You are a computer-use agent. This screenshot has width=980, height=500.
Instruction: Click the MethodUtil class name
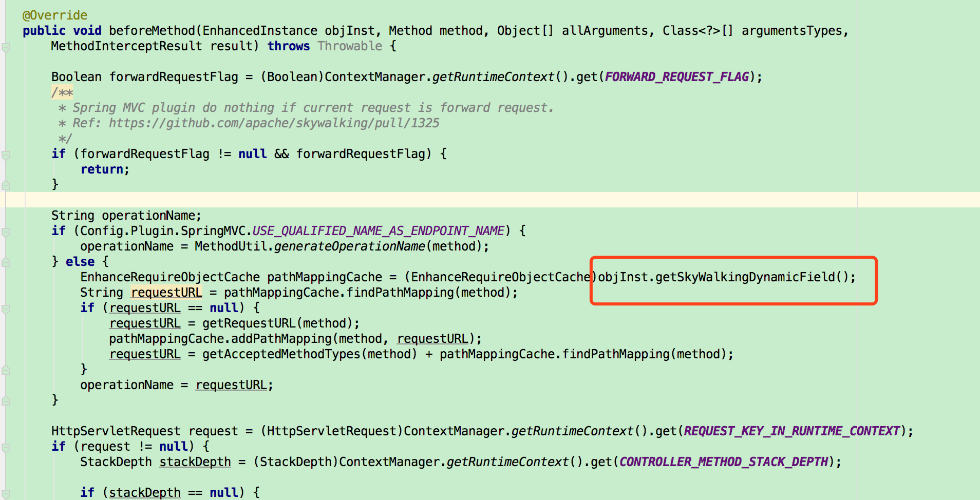click(x=231, y=246)
